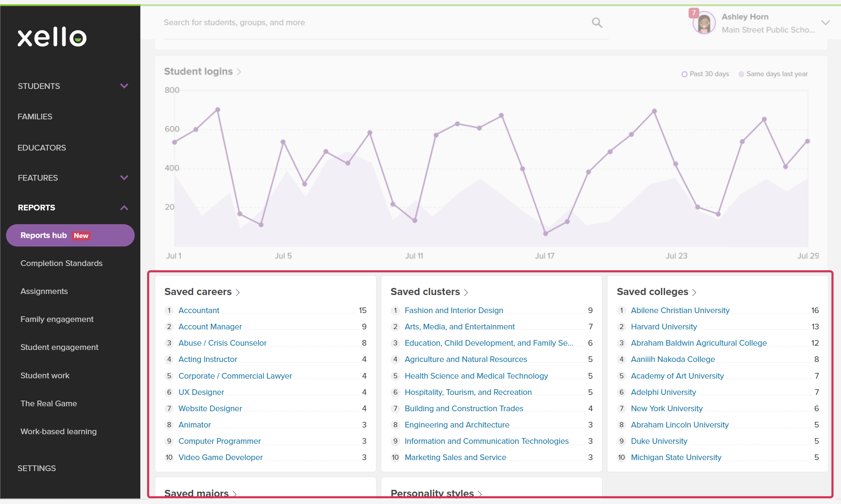Open the Student work report
Viewport: 841px width, 504px height.
click(x=45, y=375)
